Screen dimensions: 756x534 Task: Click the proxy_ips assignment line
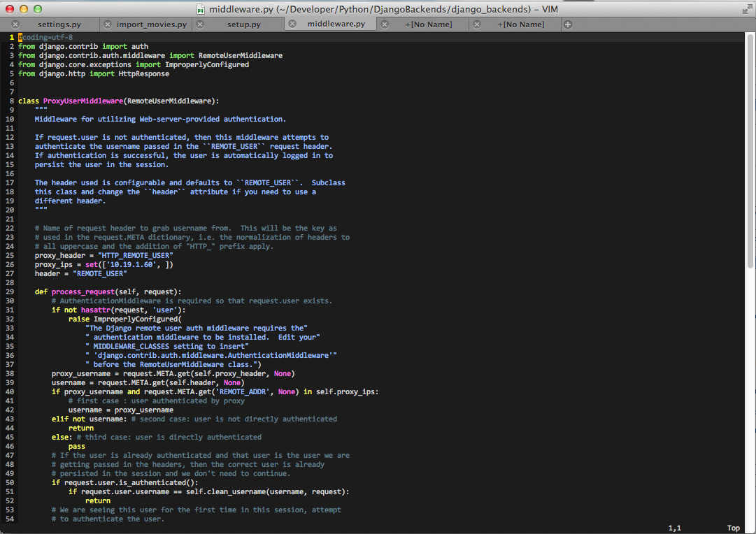coord(104,264)
